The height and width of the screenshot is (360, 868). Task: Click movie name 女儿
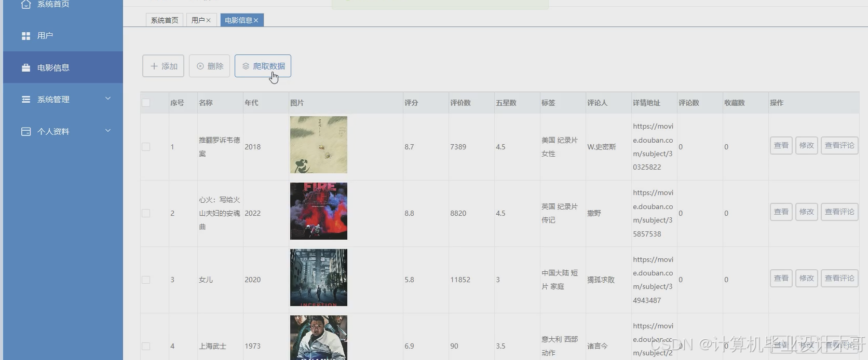[x=206, y=280]
